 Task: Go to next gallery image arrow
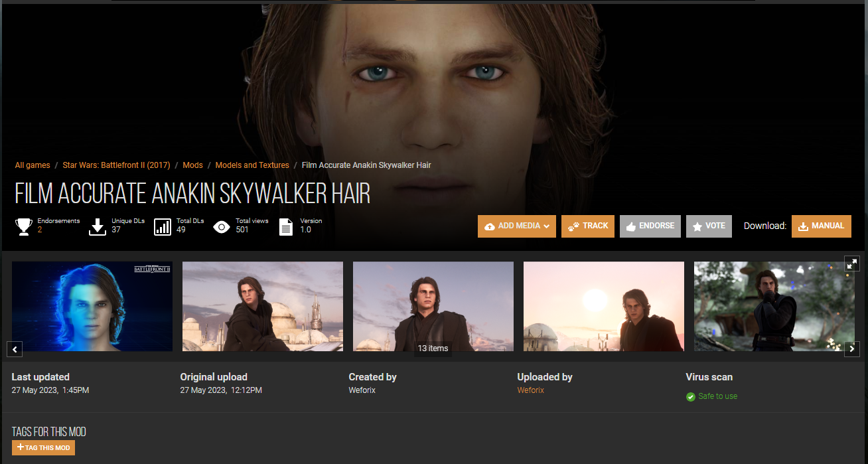pos(852,349)
